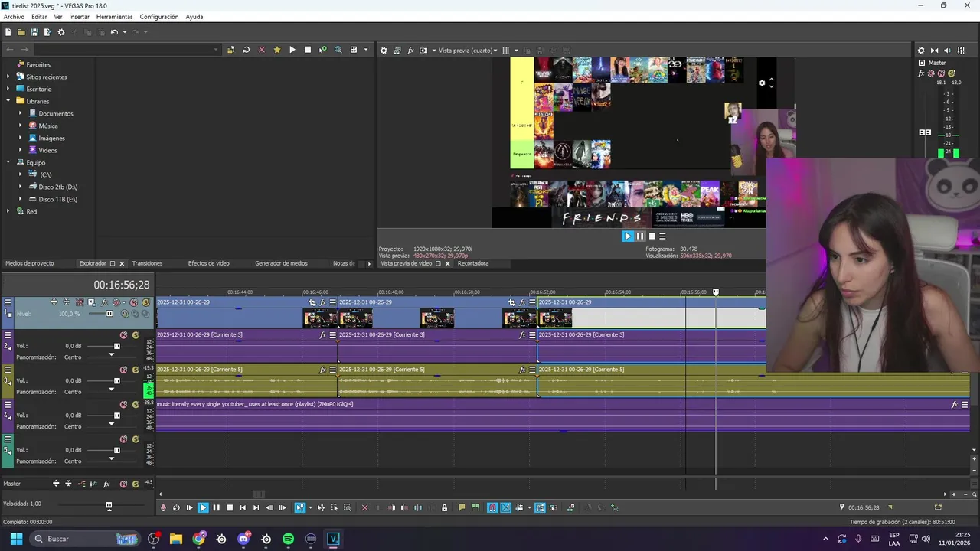Mute audio track 2
Screen dimensions: 980x551
[x=123, y=335]
